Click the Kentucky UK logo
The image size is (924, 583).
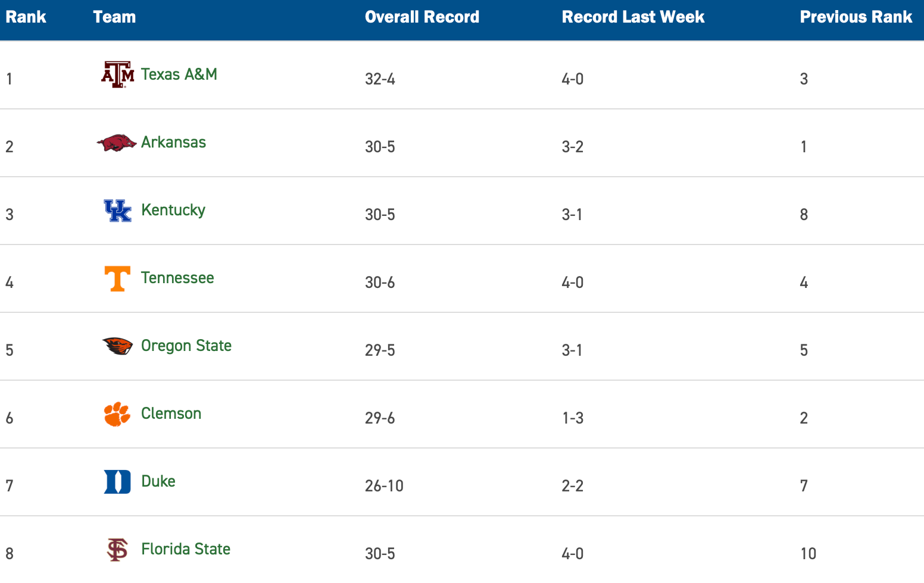tap(117, 211)
